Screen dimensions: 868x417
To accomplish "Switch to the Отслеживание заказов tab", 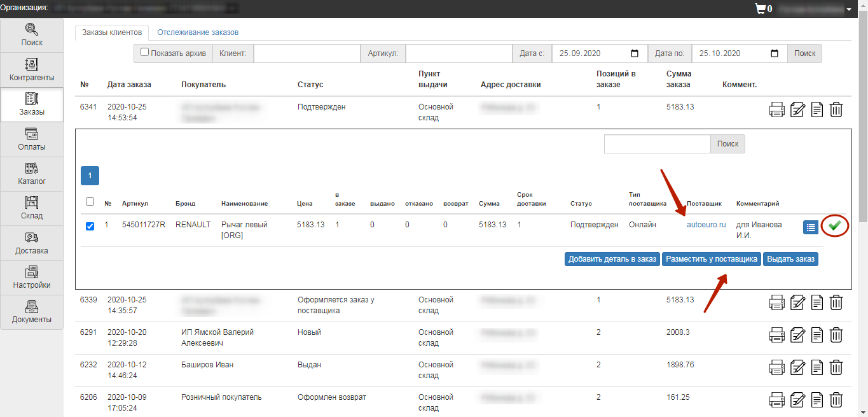I will coord(198,32).
